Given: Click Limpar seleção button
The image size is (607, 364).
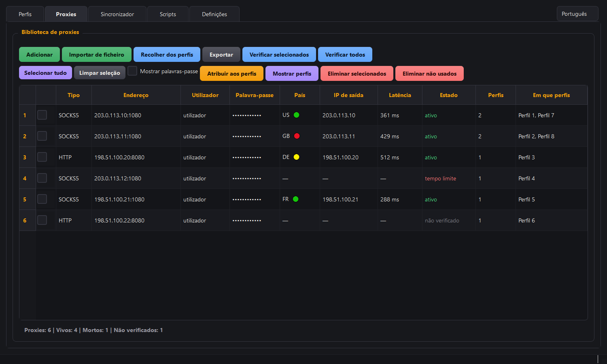Looking at the screenshot, I should (100, 73).
